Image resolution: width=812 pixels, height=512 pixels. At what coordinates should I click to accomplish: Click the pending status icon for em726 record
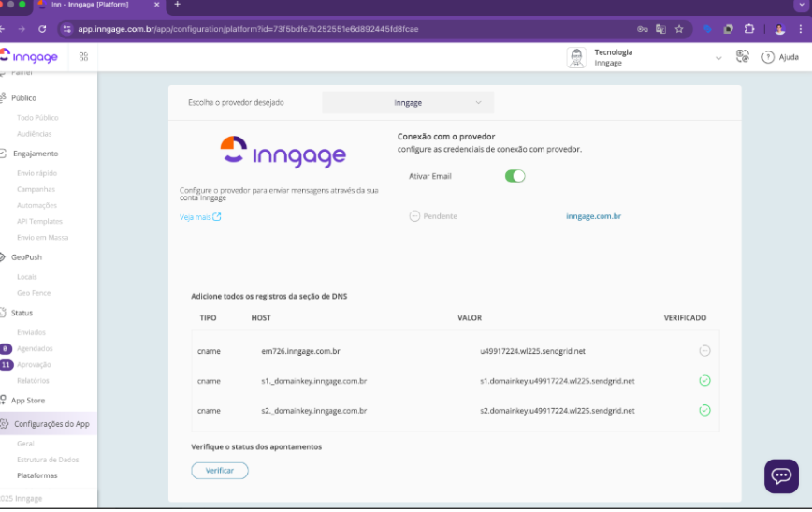point(704,351)
